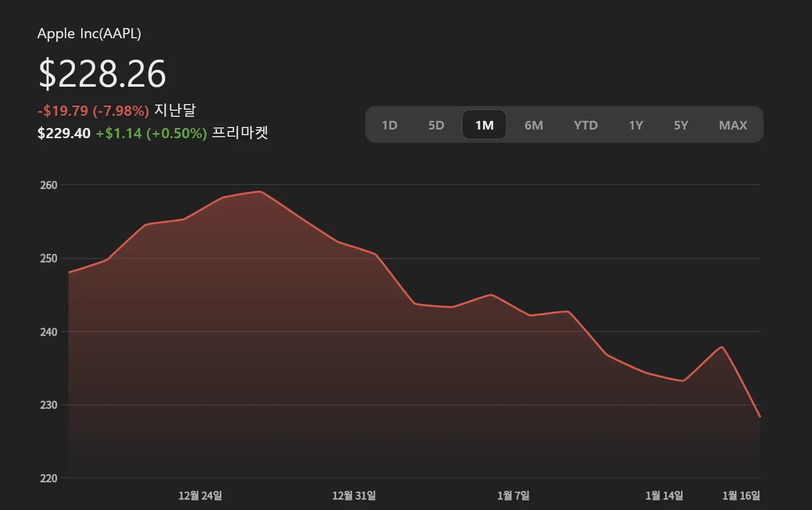The height and width of the screenshot is (510, 812).
Task: Click the 1월 16일 date label
Action: pyautogui.click(x=741, y=495)
